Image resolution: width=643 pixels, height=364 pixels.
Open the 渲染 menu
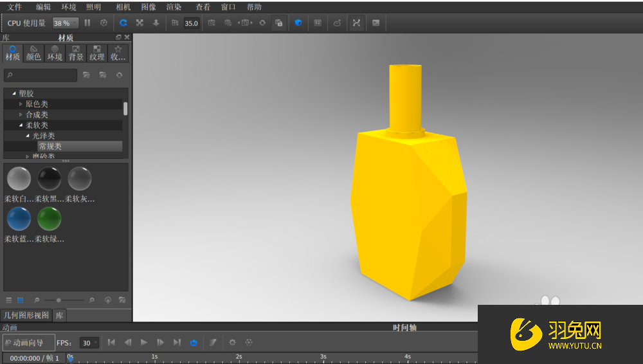174,7
